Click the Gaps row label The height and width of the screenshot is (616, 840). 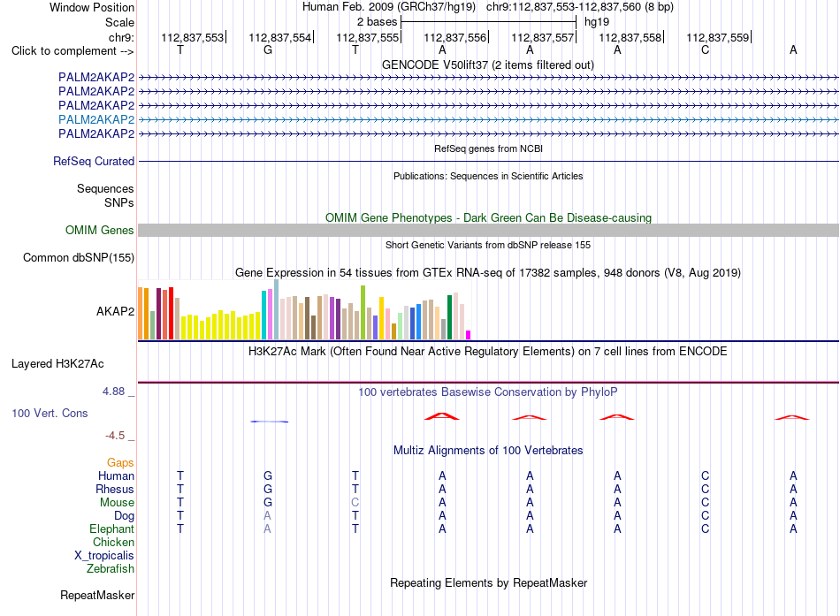[x=120, y=462]
